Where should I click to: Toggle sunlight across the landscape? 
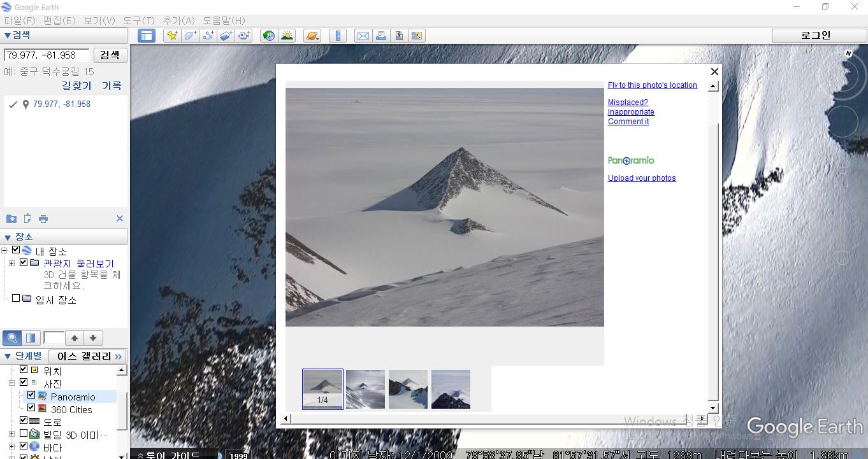click(x=287, y=36)
